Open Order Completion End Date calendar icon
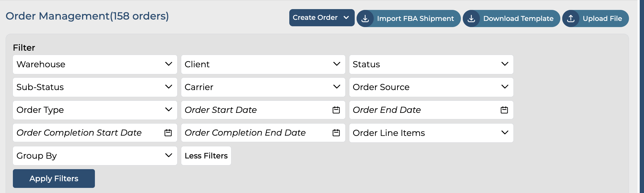 click(x=336, y=133)
